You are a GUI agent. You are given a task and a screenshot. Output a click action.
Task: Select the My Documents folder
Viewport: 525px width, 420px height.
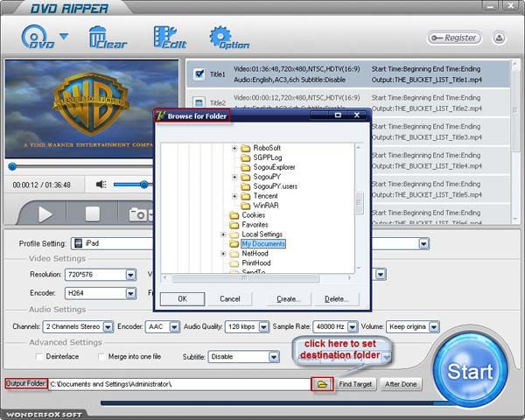pyautogui.click(x=263, y=244)
